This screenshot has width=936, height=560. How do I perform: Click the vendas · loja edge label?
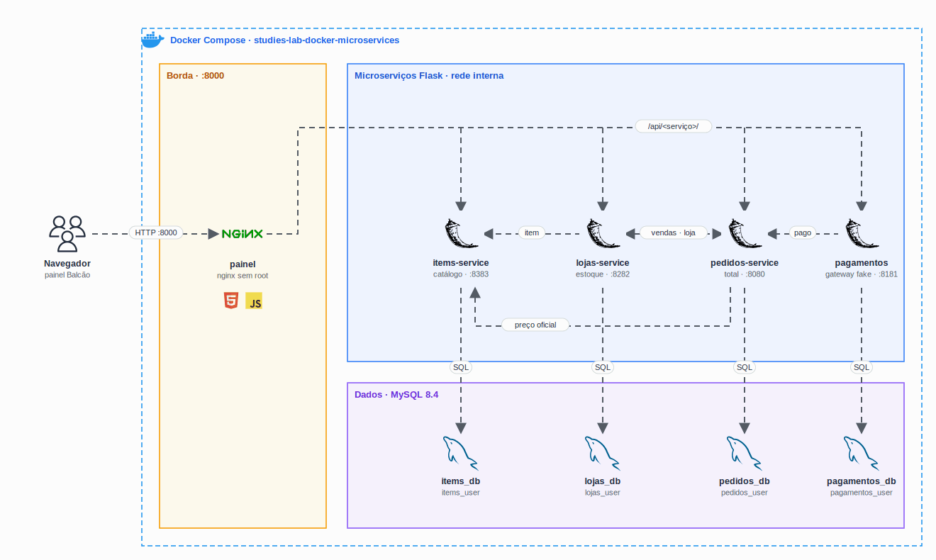point(674,233)
